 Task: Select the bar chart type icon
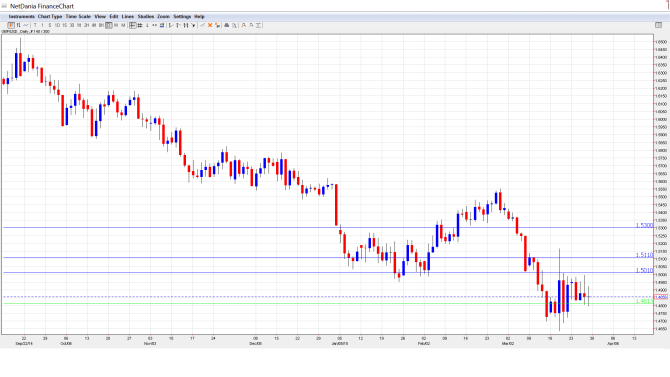click(x=18, y=26)
